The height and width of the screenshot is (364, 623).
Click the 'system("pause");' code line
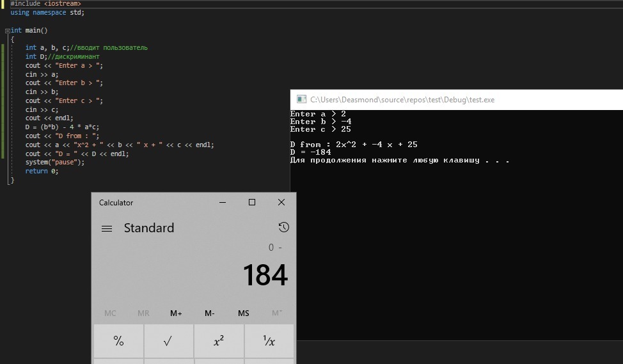(x=55, y=162)
